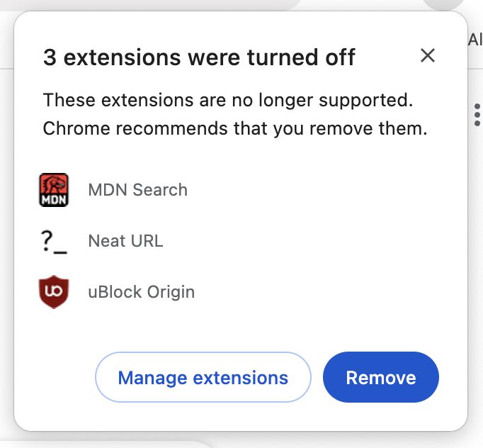The image size is (483, 448).
Task: Select the MDN Search extension name
Action: coord(137,190)
